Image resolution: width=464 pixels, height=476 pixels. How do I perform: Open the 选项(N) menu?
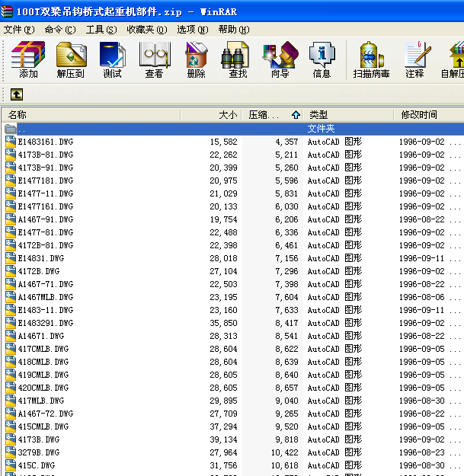tap(193, 30)
